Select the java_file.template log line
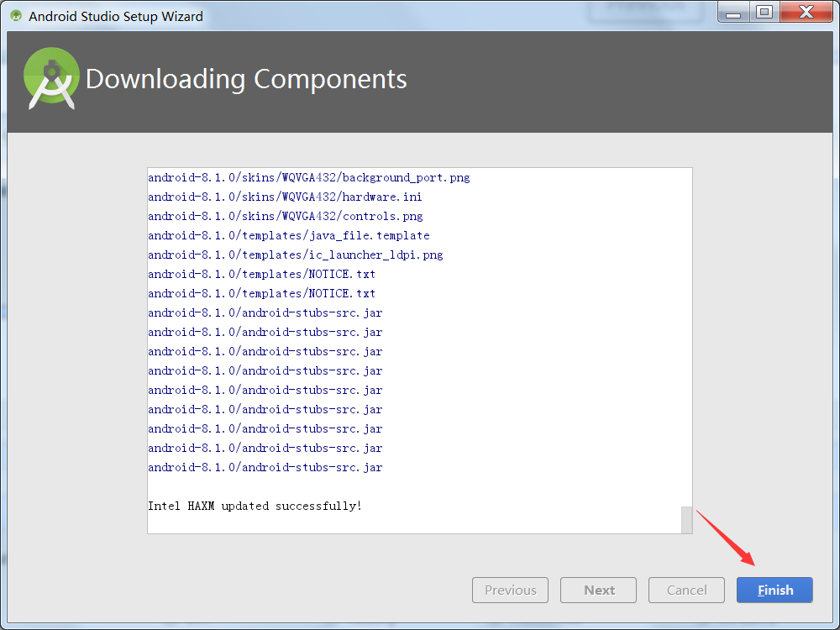Viewport: 840px width, 630px height. [x=289, y=235]
